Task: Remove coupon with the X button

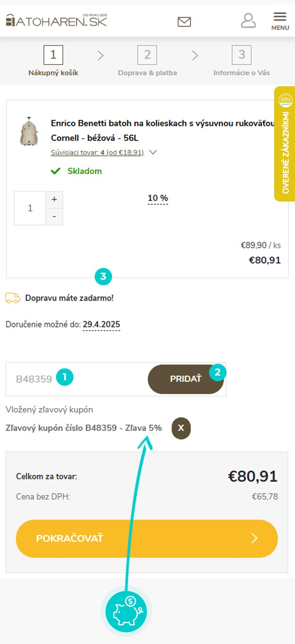Action: (181, 428)
